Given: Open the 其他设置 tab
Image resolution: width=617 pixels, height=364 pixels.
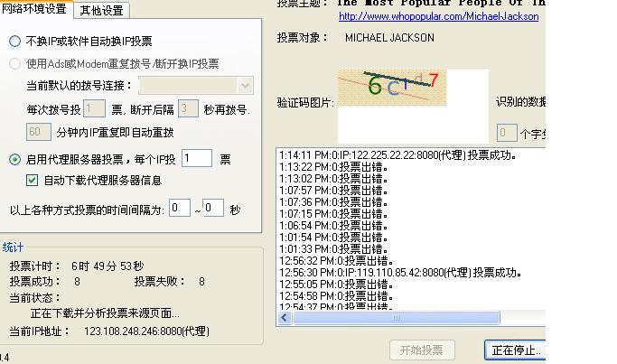Looking at the screenshot, I should 102,11.
